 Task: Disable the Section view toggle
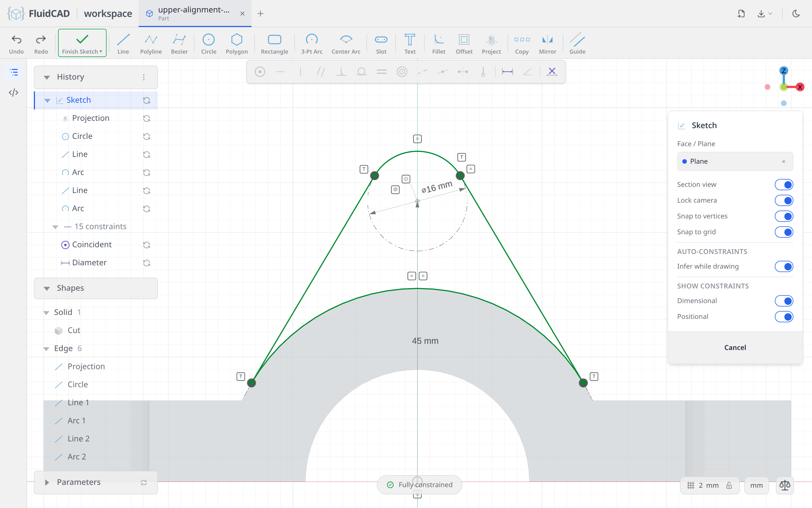pyautogui.click(x=784, y=185)
